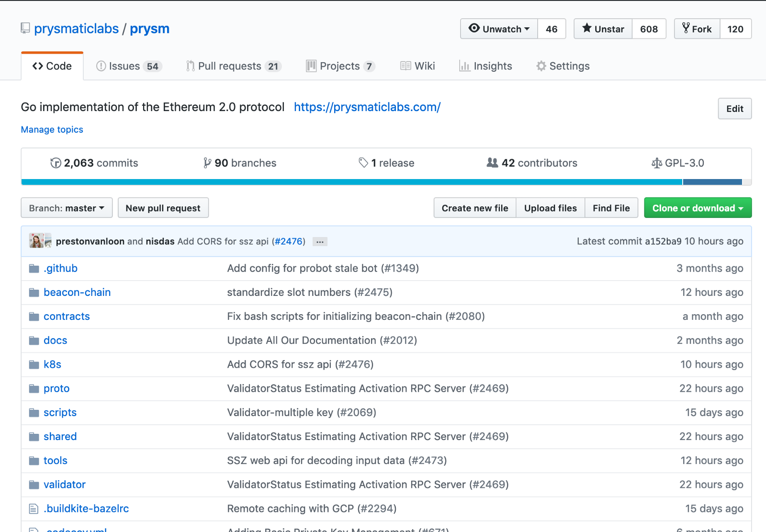766x532 pixels.
Task: View the 46 watchers count
Action: (x=552, y=29)
